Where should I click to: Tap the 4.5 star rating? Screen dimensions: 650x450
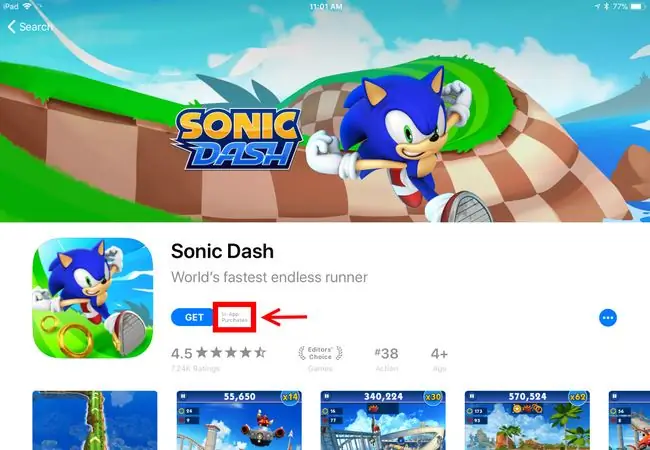click(218, 359)
